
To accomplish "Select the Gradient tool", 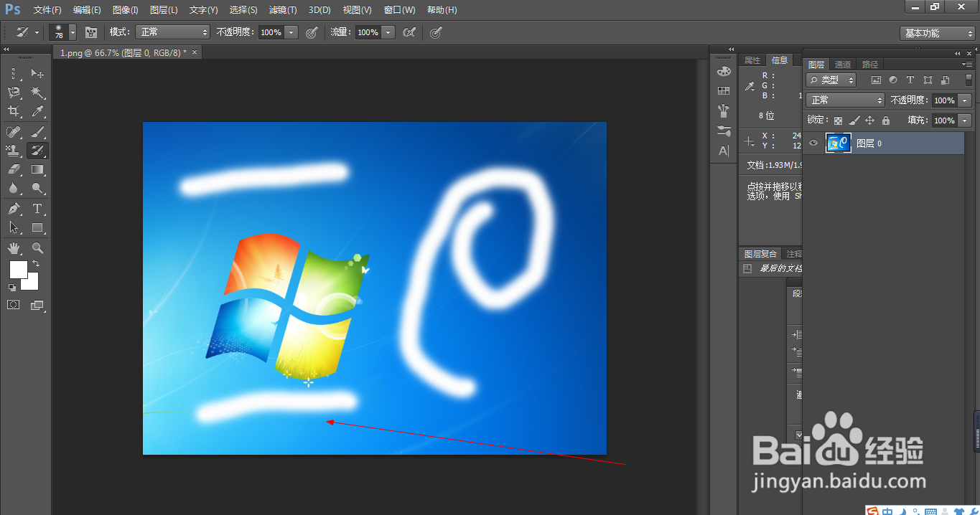I will [37, 169].
